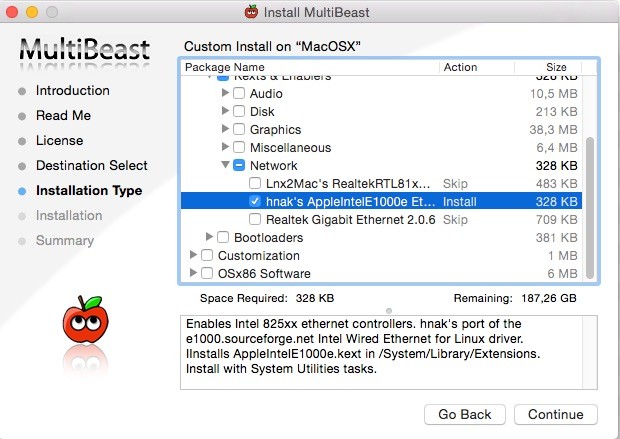Viewport: 620px width, 439px height.
Task: Click the package list vertical scrollbar
Action: [590, 208]
